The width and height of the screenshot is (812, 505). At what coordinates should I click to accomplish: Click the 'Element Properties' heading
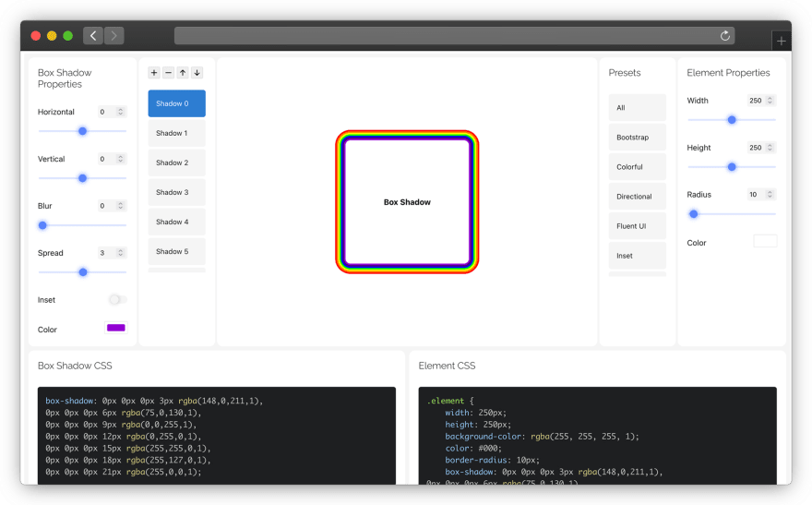(x=728, y=73)
